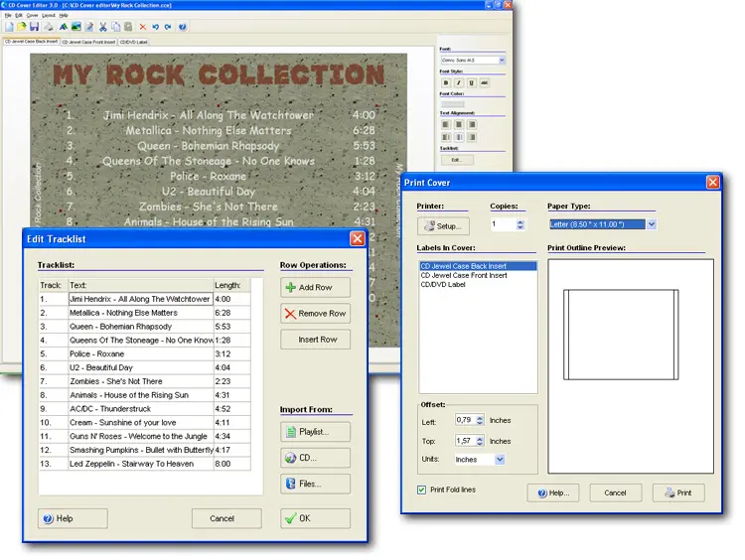Image resolution: width=745 pixels, height=560 pixels.
Task: Open the Cover menu
Action: click(33, 16)
